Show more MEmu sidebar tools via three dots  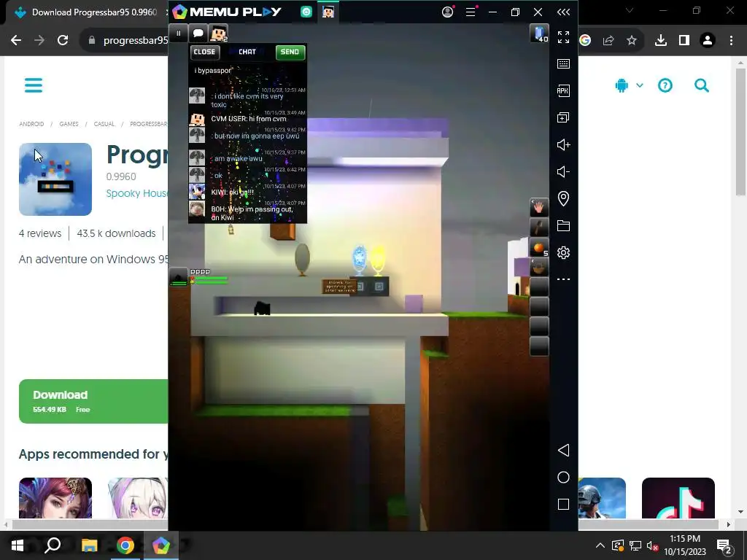[563, 279]
